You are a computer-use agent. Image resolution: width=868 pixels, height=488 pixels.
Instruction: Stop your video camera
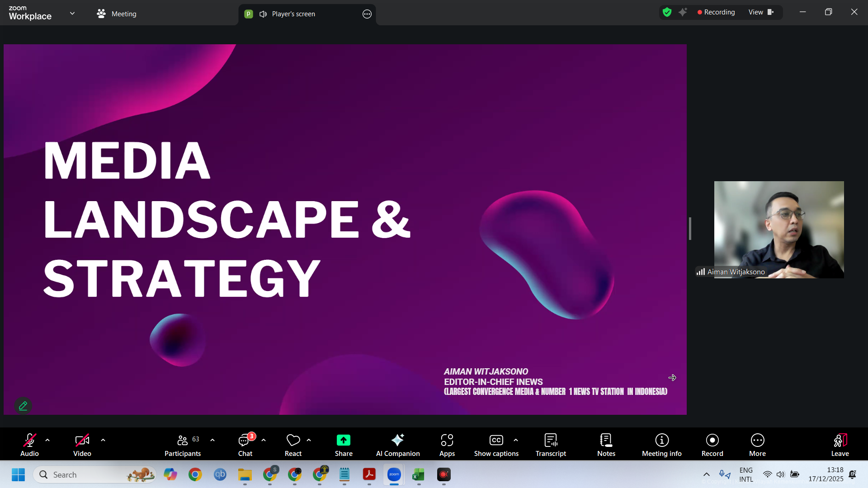[x=82, y=445]
